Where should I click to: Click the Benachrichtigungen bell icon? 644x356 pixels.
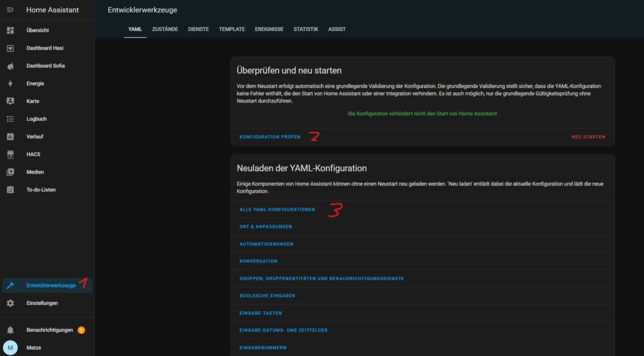pyautogui.click(x=10, y=330)
